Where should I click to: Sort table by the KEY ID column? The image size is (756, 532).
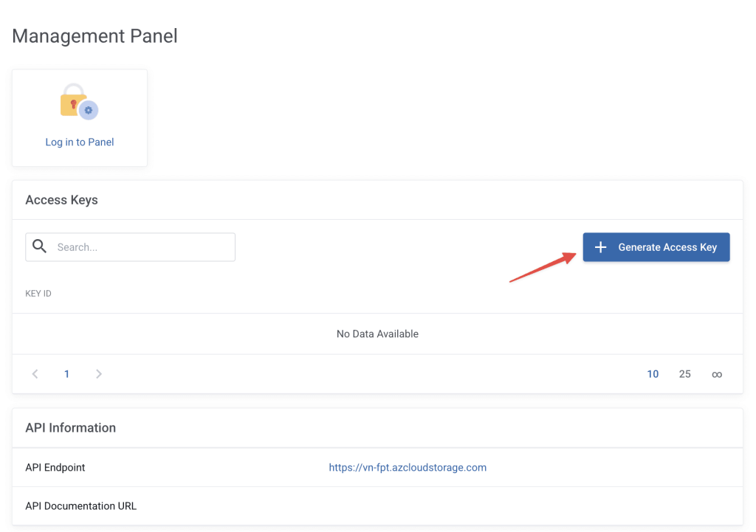pyautogui.click(x=38, y=293)
